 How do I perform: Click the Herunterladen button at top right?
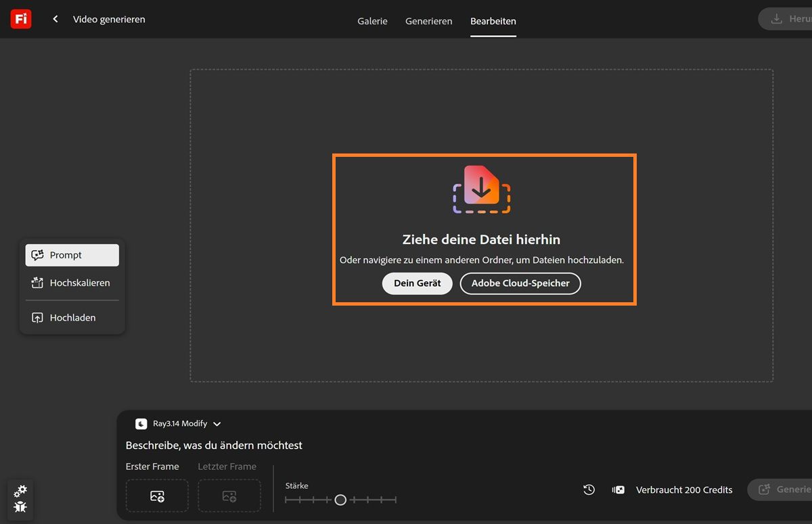click(x=785, y=19)
